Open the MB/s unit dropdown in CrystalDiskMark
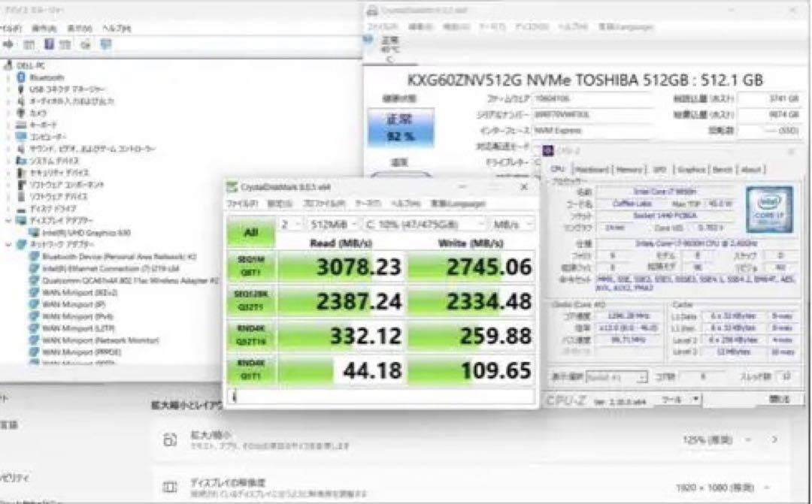Screen dimensions: 812x504 pos(512,224)
